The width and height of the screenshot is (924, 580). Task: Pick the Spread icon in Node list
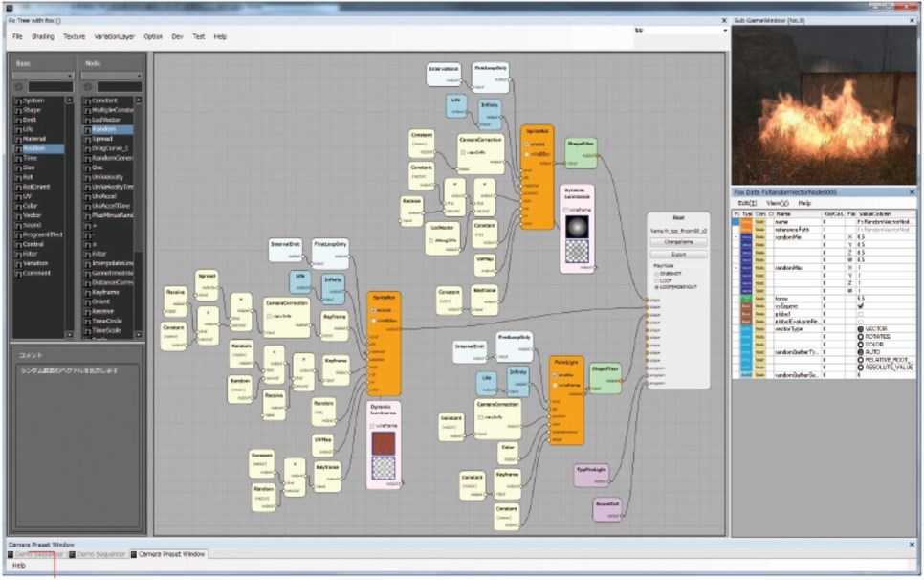pyautogui.click(x=87, y=139)
